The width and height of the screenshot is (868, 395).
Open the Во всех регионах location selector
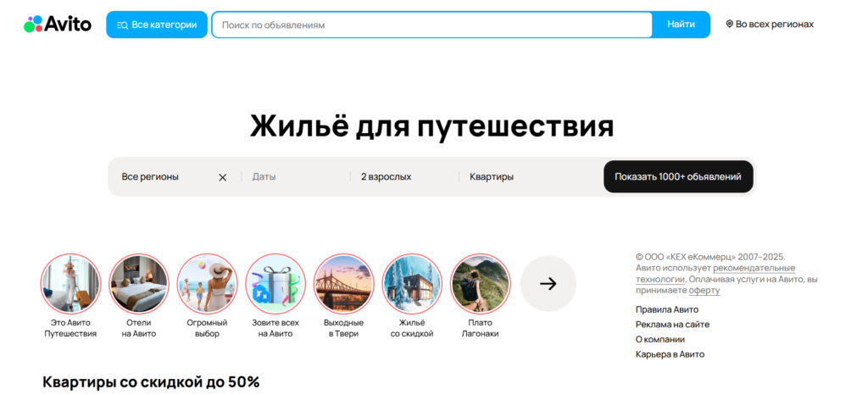point(770,25)
